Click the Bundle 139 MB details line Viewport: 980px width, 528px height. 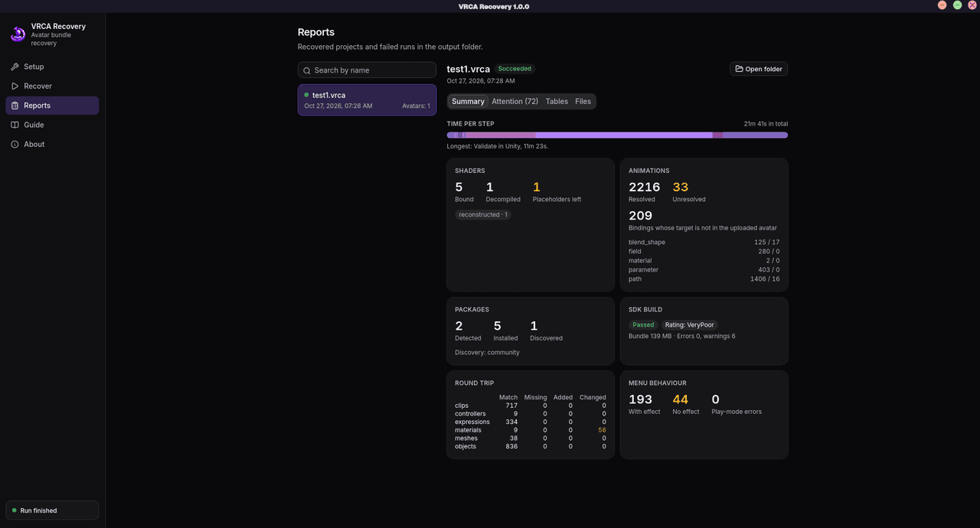point(682,336)
